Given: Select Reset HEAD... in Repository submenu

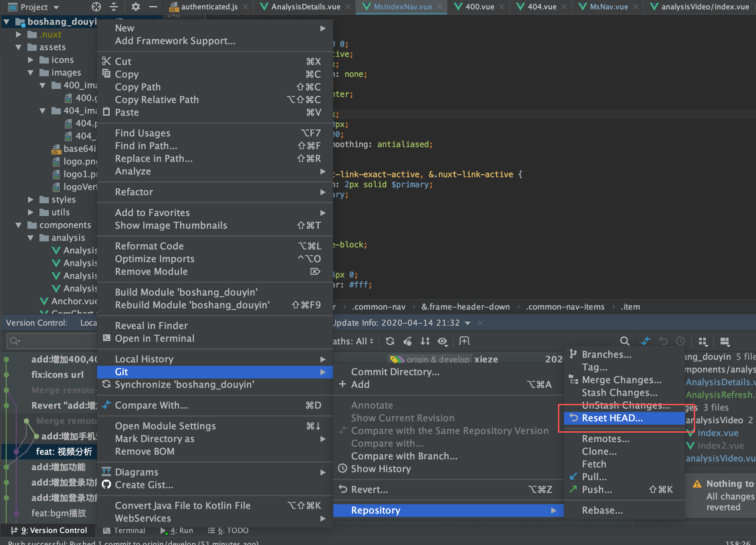Looking at the screenshot, I should coord(612,418).
